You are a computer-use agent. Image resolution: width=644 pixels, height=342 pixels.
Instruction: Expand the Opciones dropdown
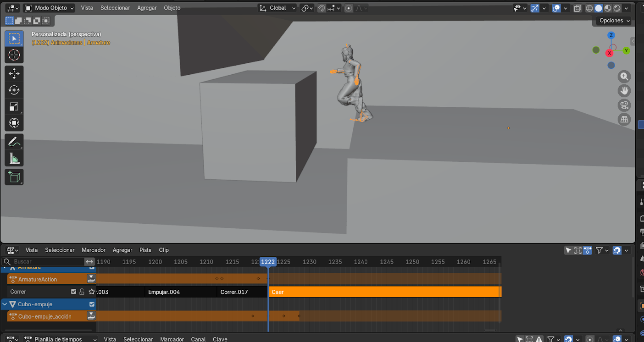tap(614, 21)
